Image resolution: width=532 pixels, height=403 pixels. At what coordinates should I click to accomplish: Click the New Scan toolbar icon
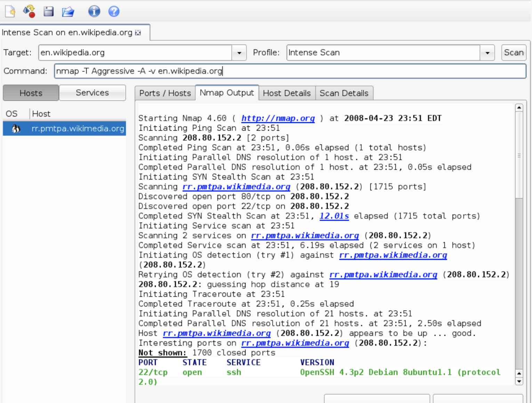[x=10, y=11]
